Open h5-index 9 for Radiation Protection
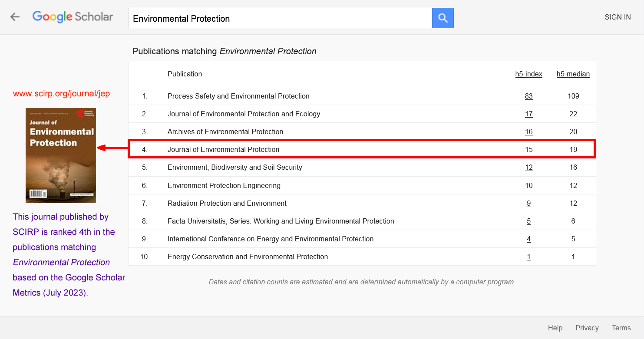 [x=528, y=204]
